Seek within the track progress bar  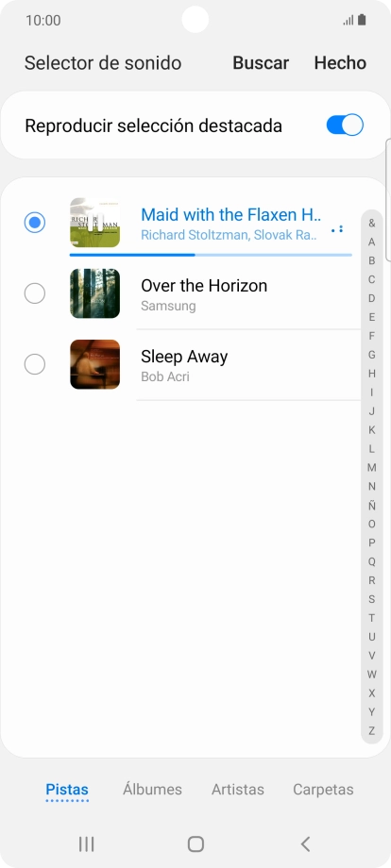click(x=211, y=255)
